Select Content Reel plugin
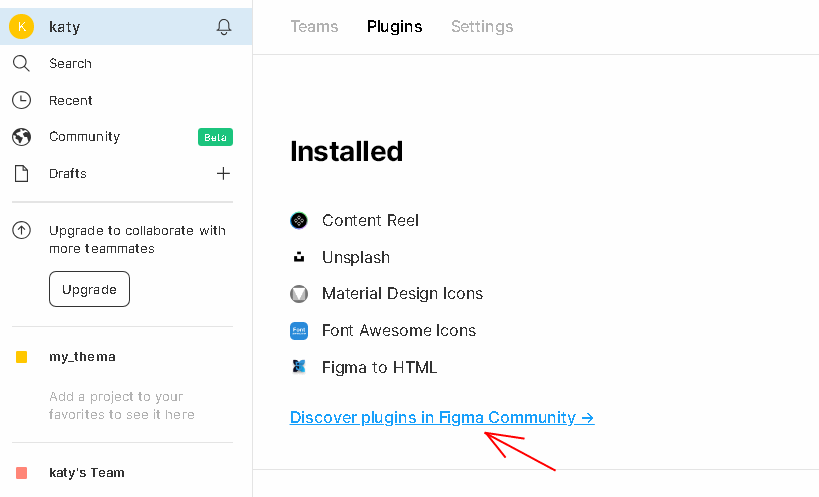The height and width of the screenshot is (497, 819). (370, 221)
